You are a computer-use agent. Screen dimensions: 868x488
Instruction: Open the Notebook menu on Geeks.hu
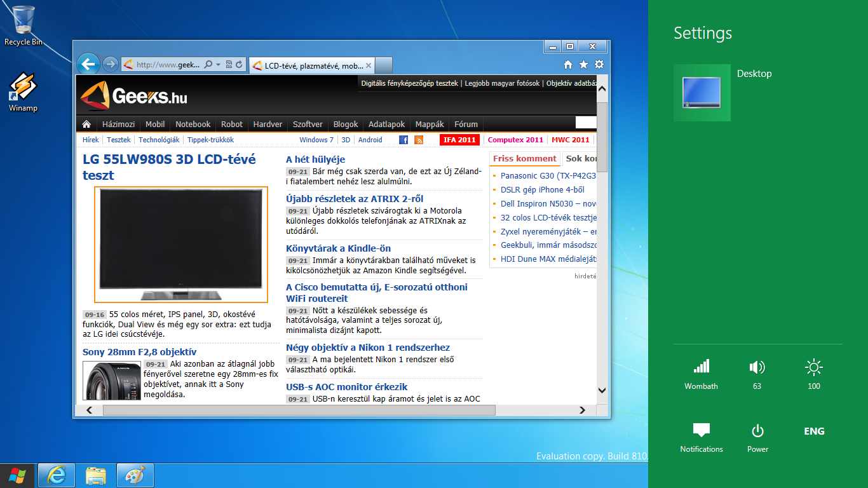pos(193,125)
